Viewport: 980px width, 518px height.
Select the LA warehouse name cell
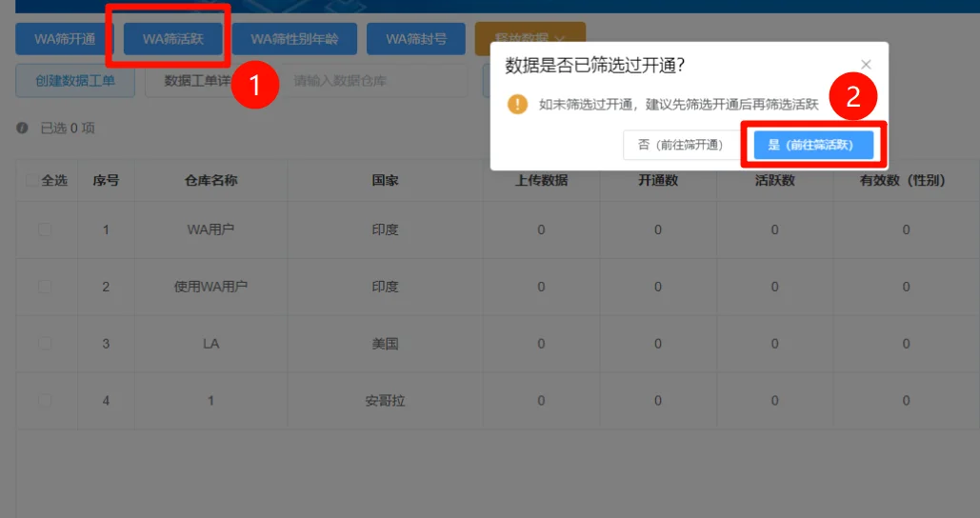210,344
